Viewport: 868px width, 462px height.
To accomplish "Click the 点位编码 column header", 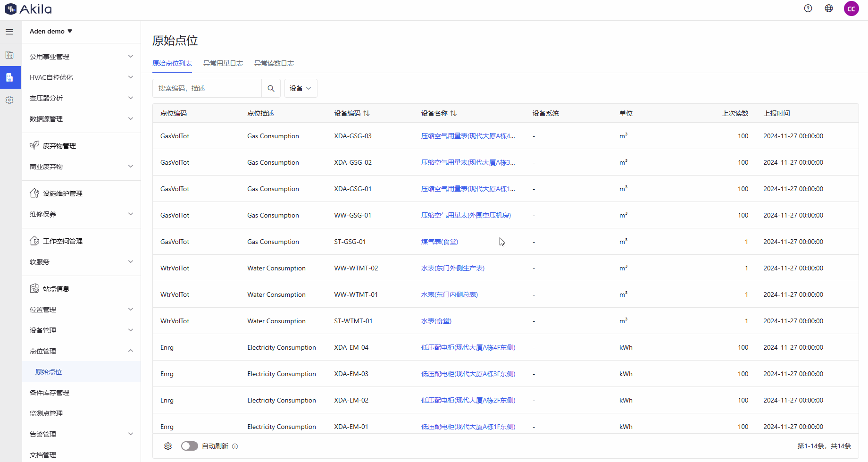I will coord(174,113).
